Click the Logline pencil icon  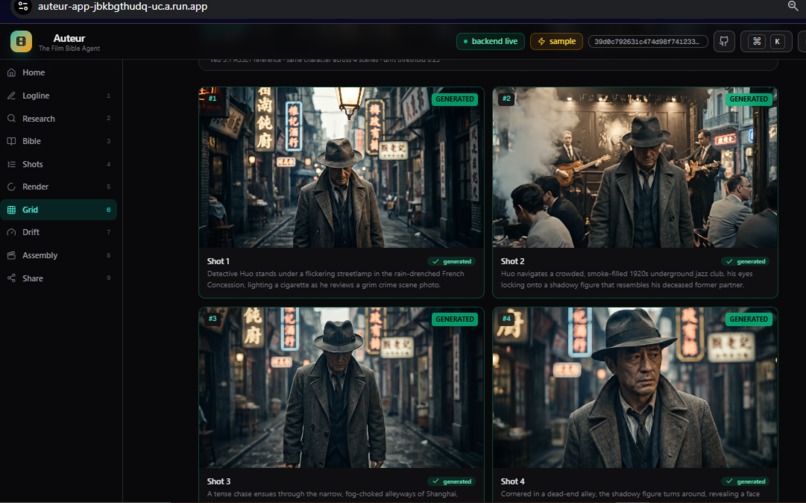(11, 96)
